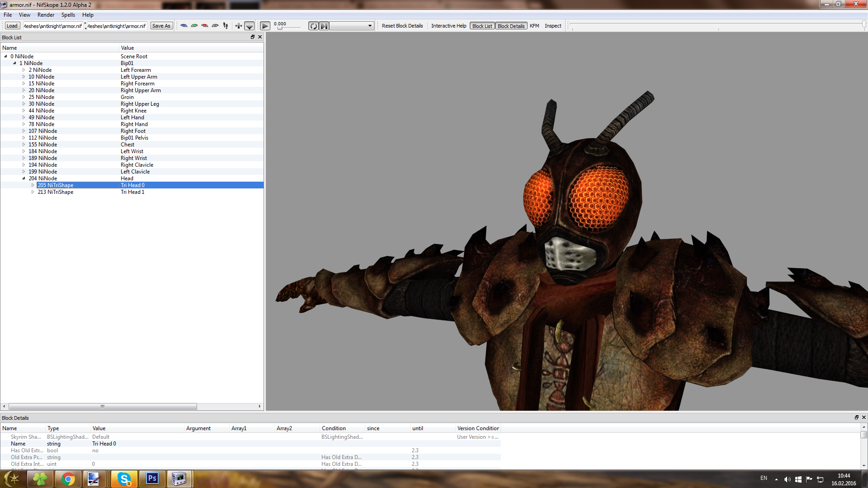This screenshot has height=488, width=868.
Task: Toggle the Block List panel button
Action: (482, 26)
